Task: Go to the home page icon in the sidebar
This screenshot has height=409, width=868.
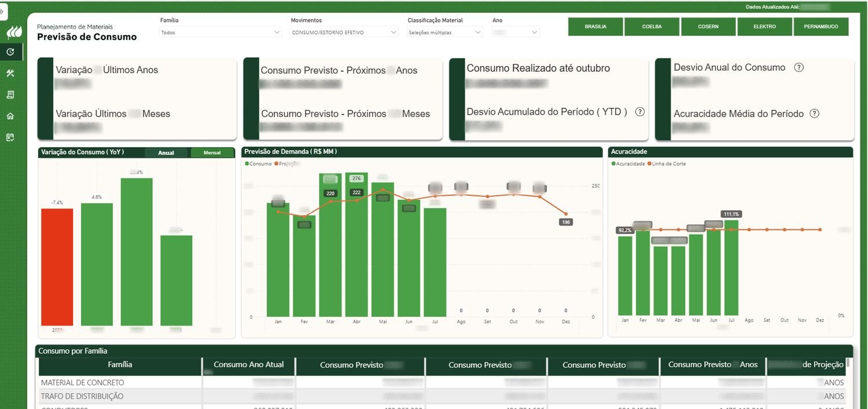Action: tap(10, 116)
